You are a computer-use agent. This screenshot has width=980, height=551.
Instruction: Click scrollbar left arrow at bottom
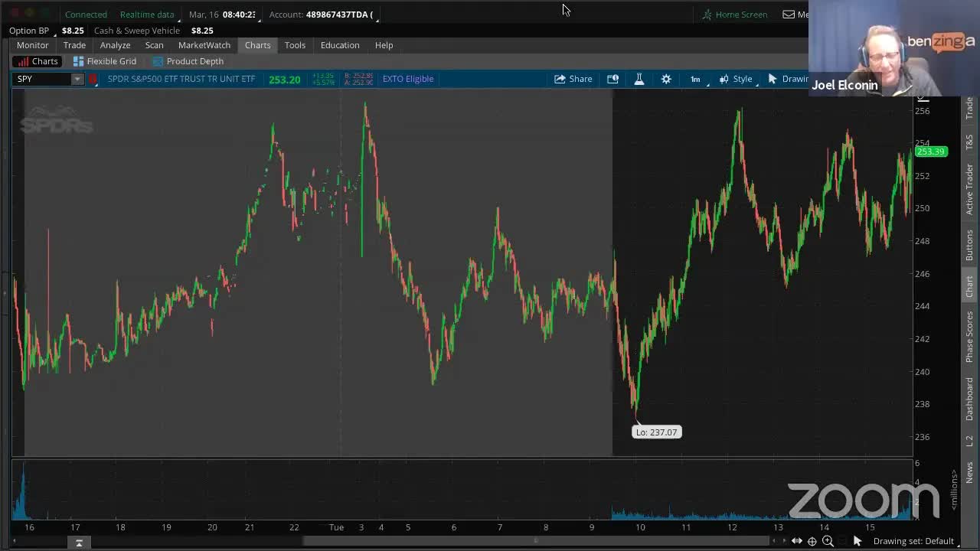click(x=15, y=542)
